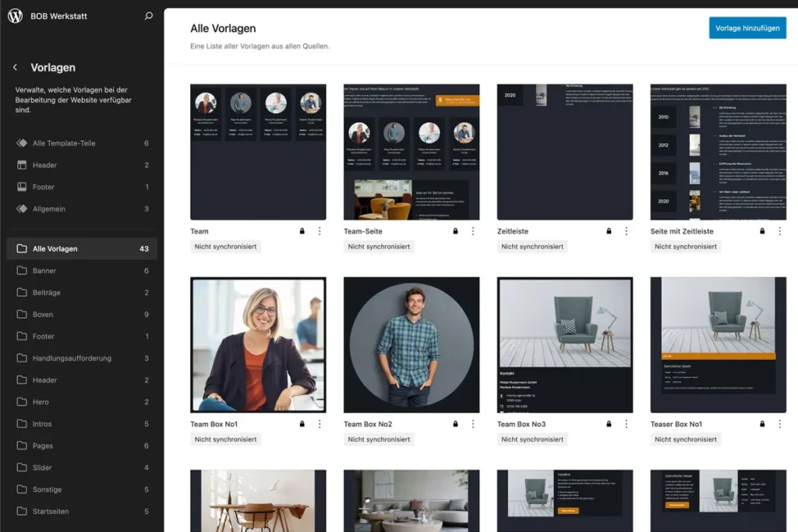Open the Banner folder category
The height and width of the screenshot is (532, 798).
[x=44, y=271]
